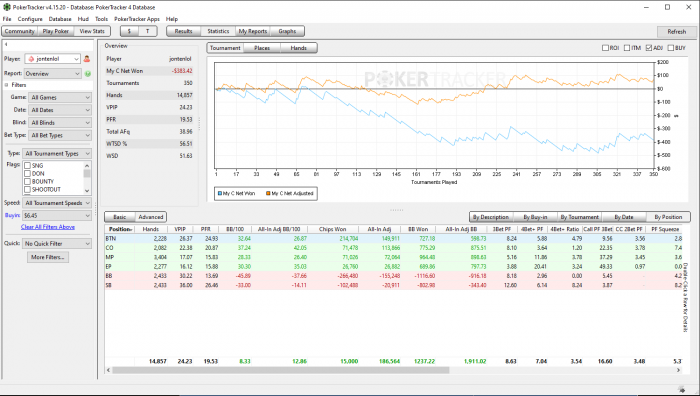Check the ITM checkbox
The image size is (700, 396).
tap(627, 48)
